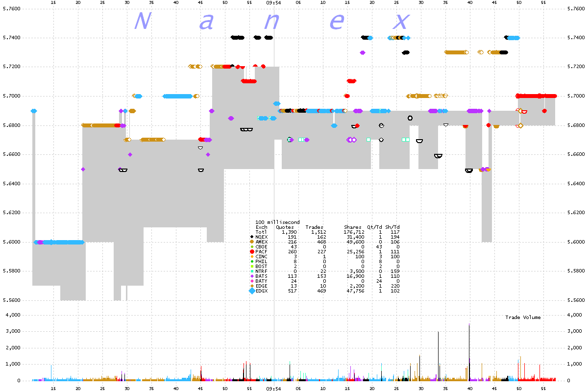Select the AMEX exchange label

pos(262,242)
